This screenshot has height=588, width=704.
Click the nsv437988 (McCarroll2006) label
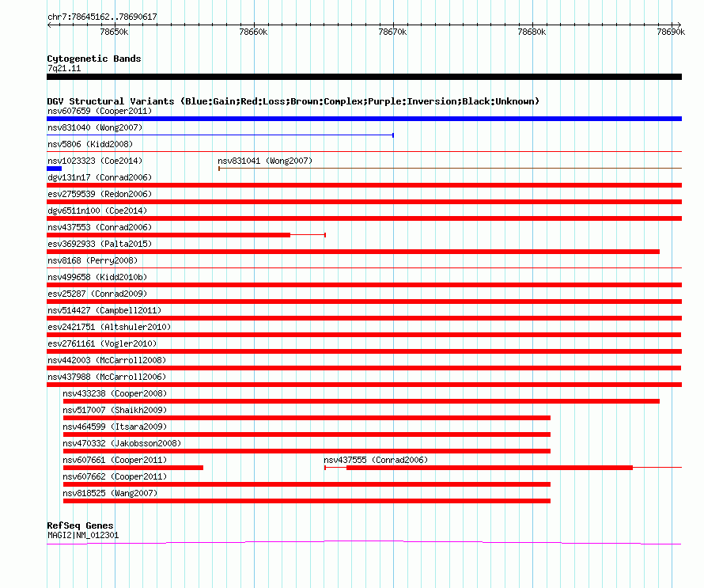pyautogui.click(x=107, y=377)
